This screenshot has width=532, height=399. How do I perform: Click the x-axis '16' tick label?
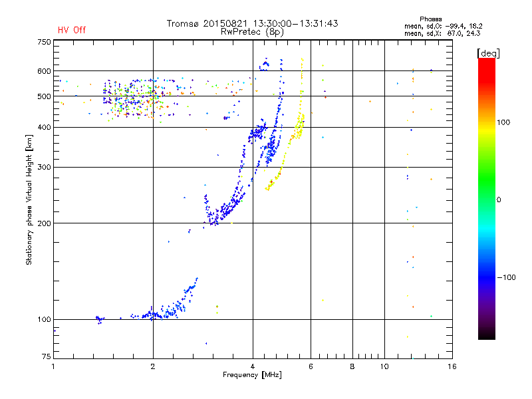tap(452, 366)
